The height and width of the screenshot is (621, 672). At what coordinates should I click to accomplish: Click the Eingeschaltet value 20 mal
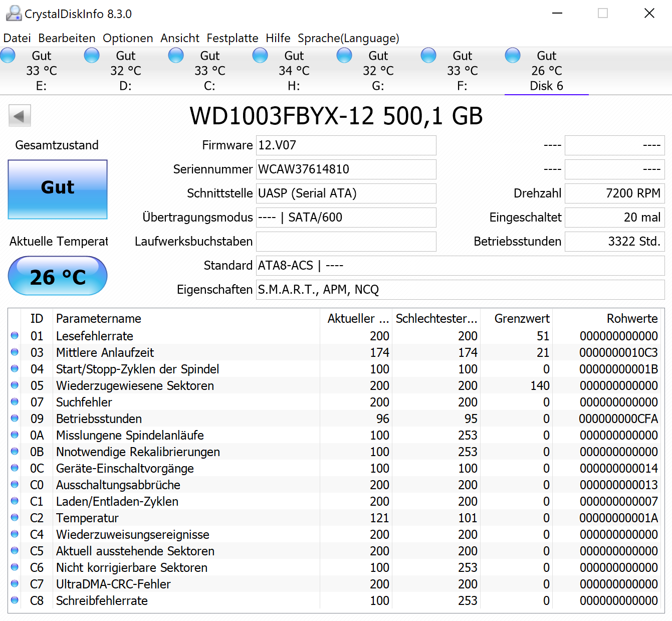[615, 218]
